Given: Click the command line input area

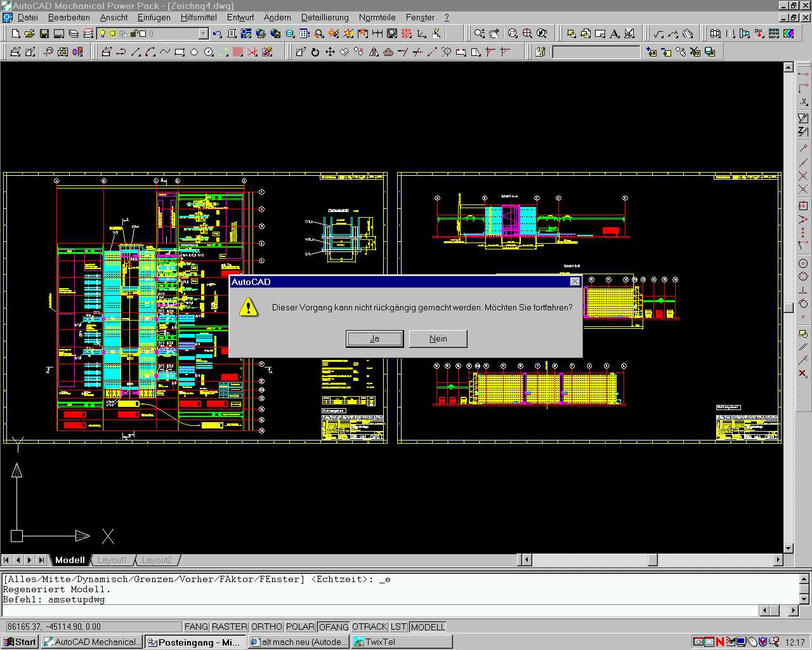Looking at the screenshot, I should tap(381, 610).
